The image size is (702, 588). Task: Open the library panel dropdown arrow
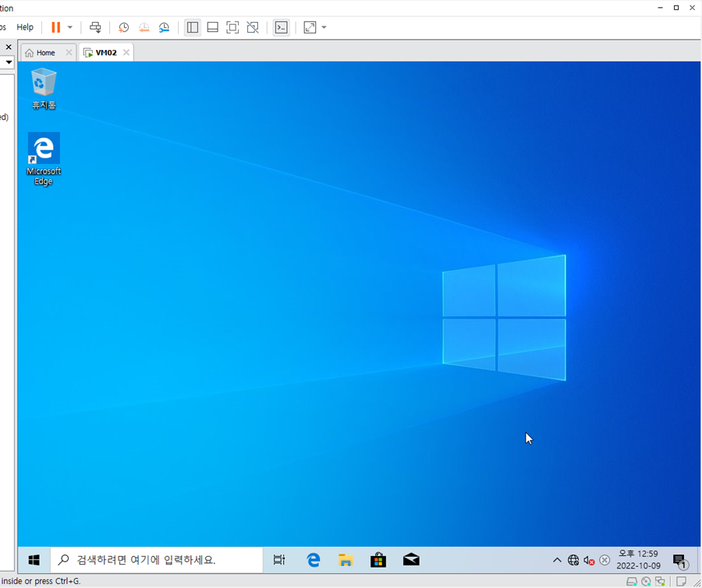(9, 62)
